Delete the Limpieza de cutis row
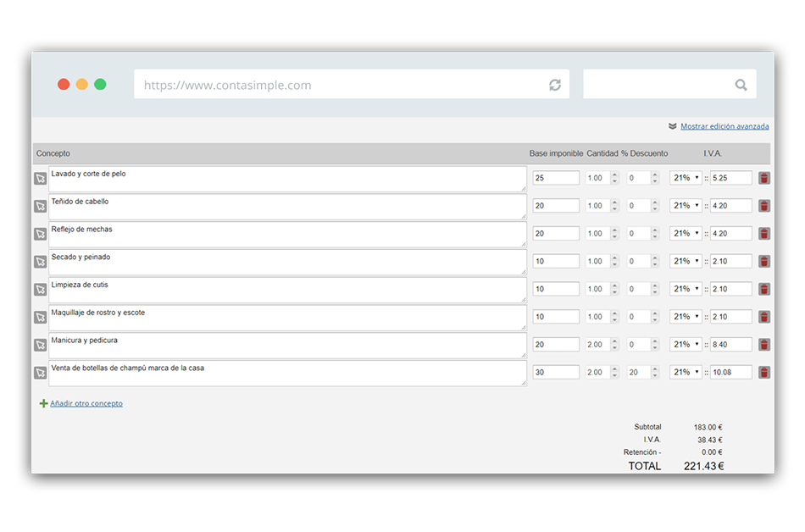Screen dimensions: 805x532 (x=764, y=289)
